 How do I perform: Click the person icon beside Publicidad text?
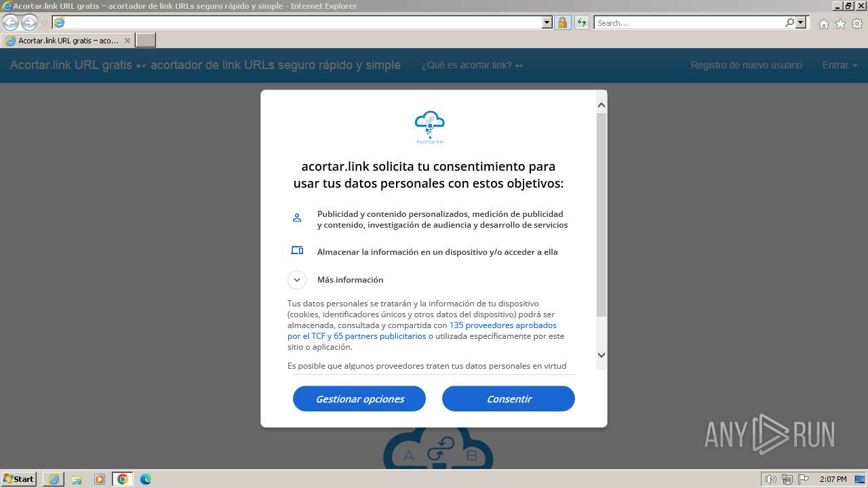click(x=297, y=218)
